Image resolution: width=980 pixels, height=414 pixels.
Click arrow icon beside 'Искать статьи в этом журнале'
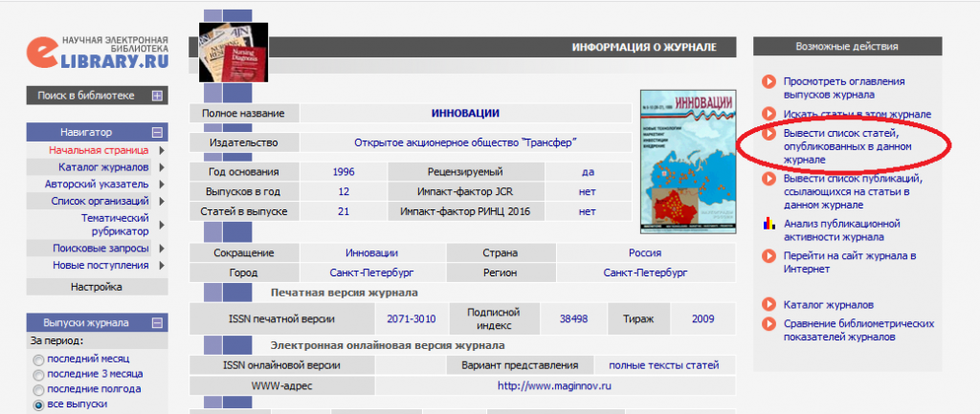768,114
